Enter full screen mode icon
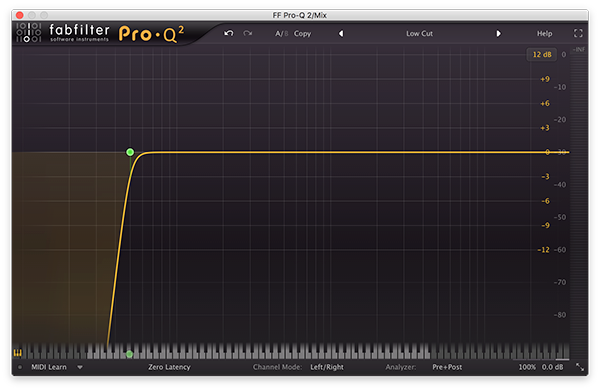 coord(578,33)
